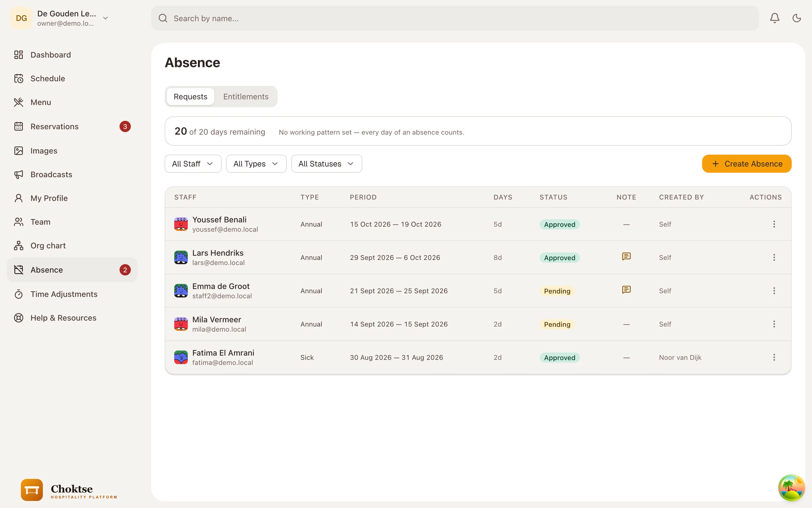
Task: Open Images in the sidebar
Action: tap(72, 150)
